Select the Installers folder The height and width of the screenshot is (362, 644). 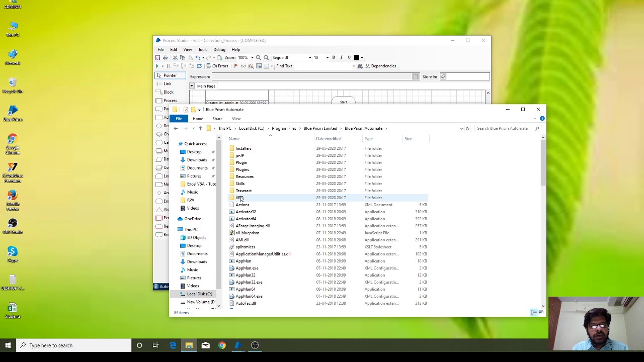click(x=244, y=148)
